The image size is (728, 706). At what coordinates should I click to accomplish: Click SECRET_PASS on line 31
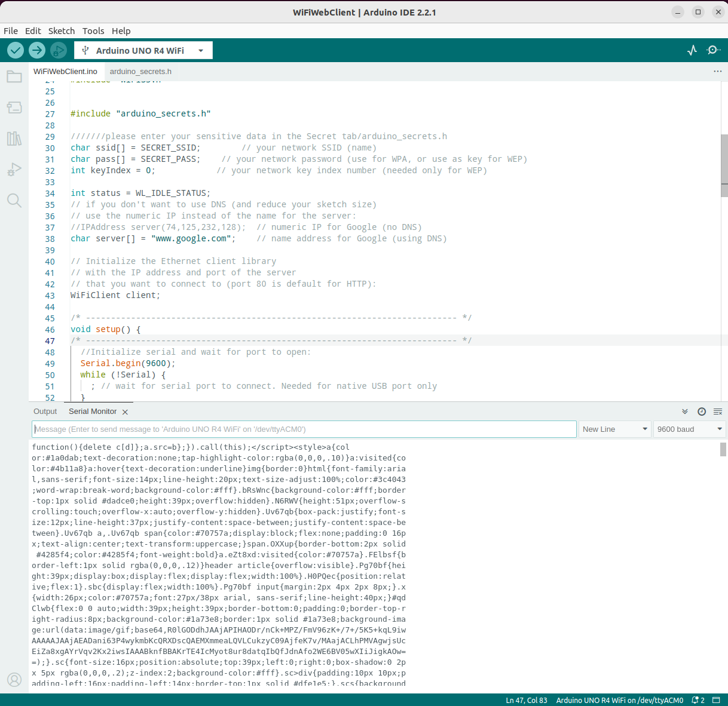pyautogui.click(x=169, y=159)
